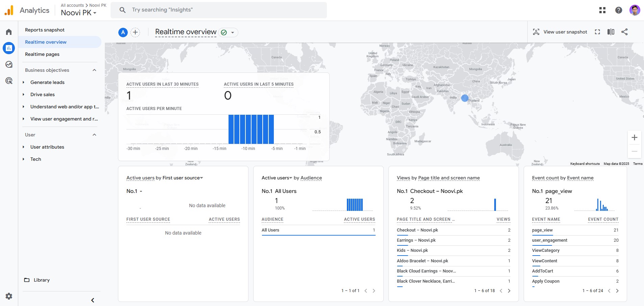Open the First user source dropdown
This screenshot has width=644, height=306.
[x=201, y=178]
